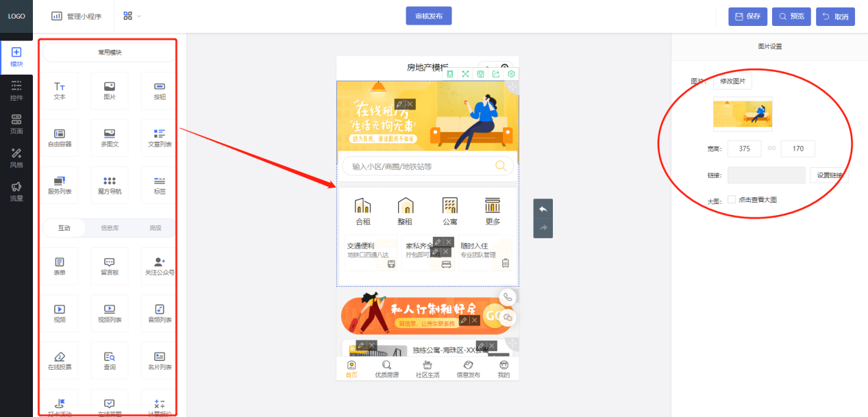Click the 设置链接 button
The width and height of the screenshot is (868, 417).
click(x=829, y=175)
